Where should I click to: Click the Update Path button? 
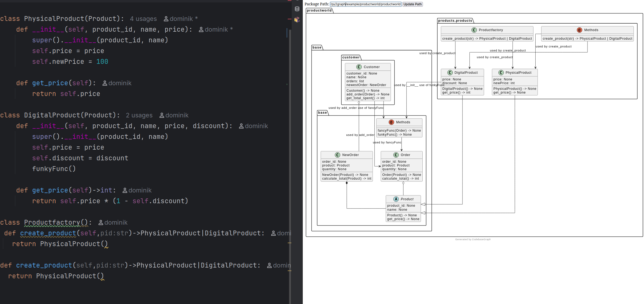coord(412,4)
